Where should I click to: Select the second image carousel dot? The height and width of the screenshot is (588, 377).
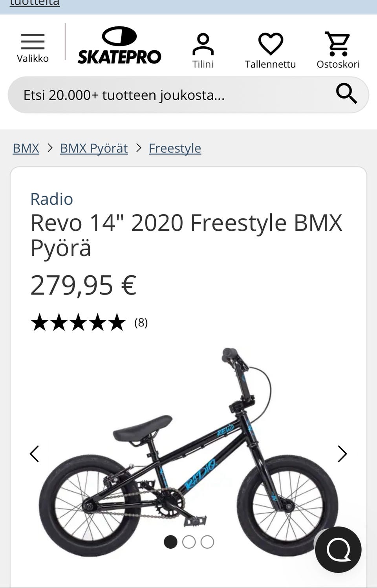(189, 542)
